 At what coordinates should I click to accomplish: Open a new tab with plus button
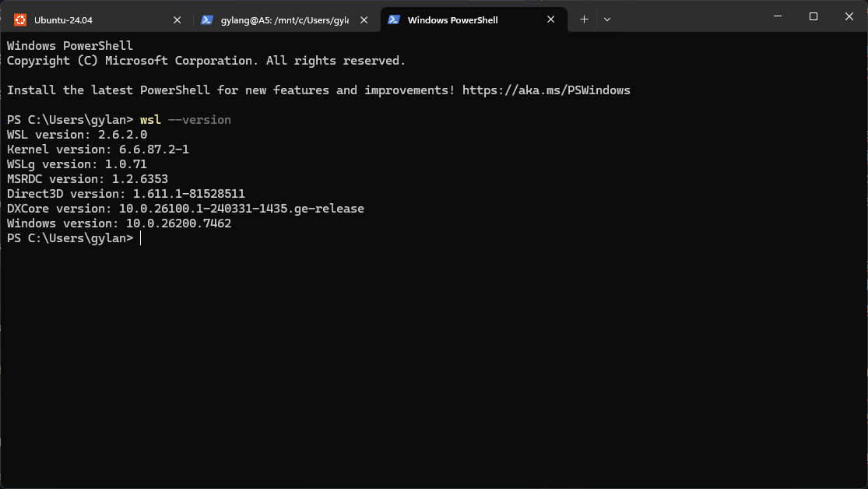click(x=584, y=19)
